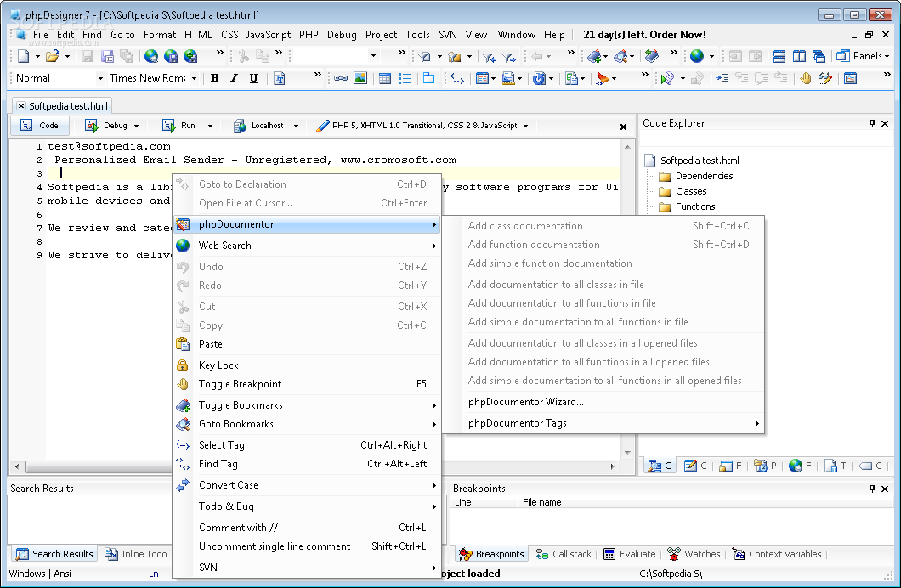Click the run debug play icon
901x588 pixels.
coord(667,79)
